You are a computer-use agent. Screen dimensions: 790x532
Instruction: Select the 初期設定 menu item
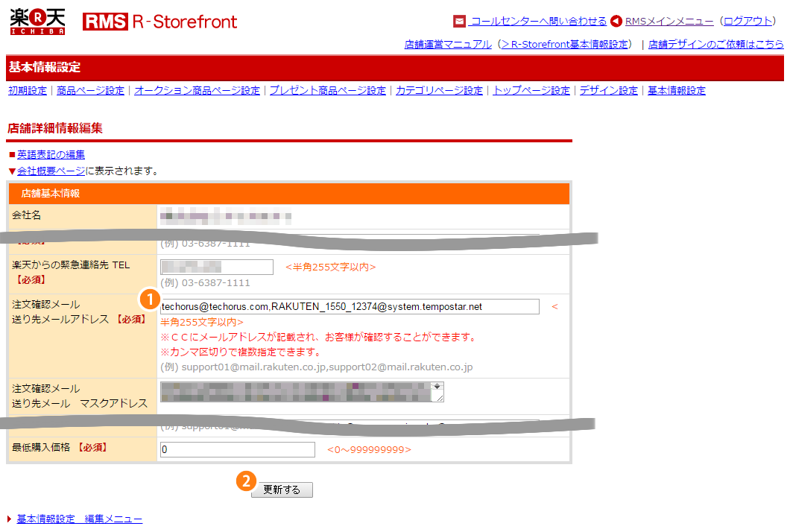tap(27, 89)
